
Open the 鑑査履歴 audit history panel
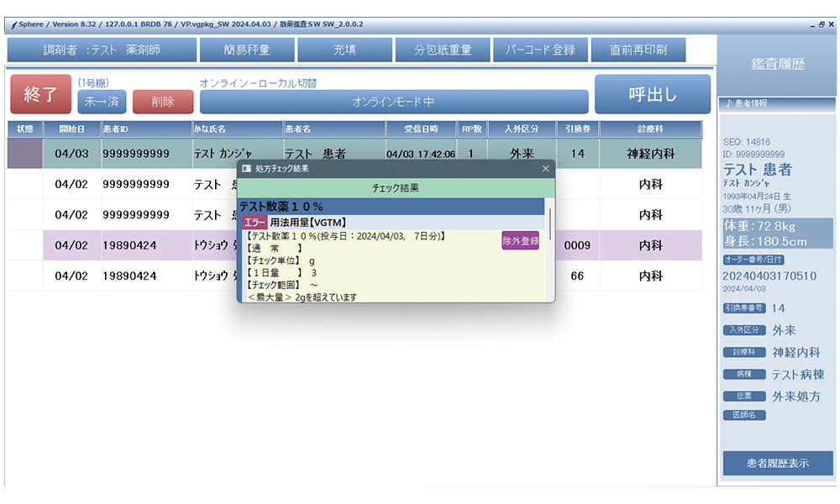tap(777, 65)
